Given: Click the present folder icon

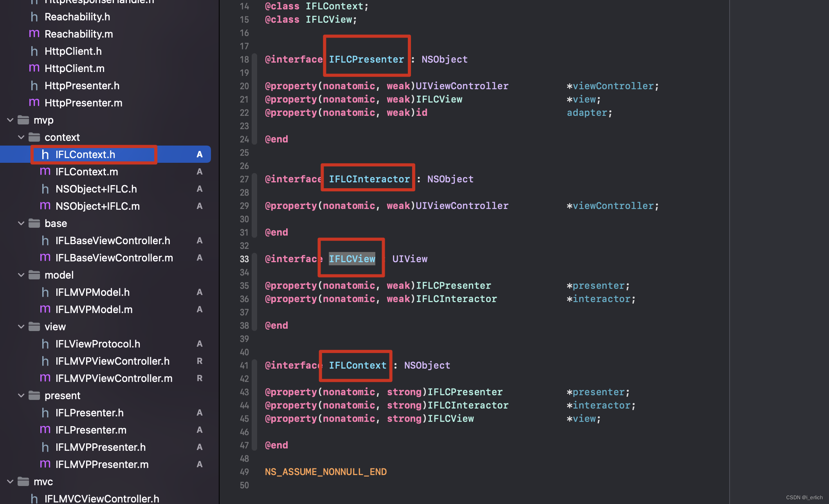Looking at the screenshot, I should coord(34,396).
